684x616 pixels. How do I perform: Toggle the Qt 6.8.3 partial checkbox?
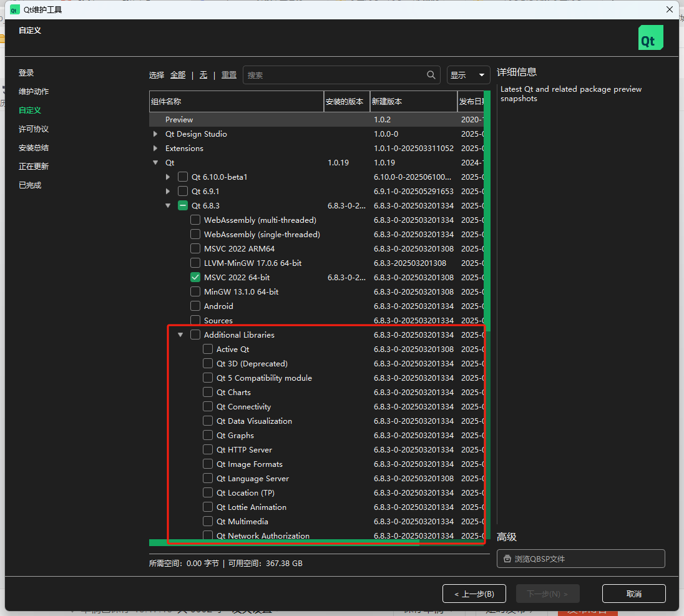pos(183,205)
